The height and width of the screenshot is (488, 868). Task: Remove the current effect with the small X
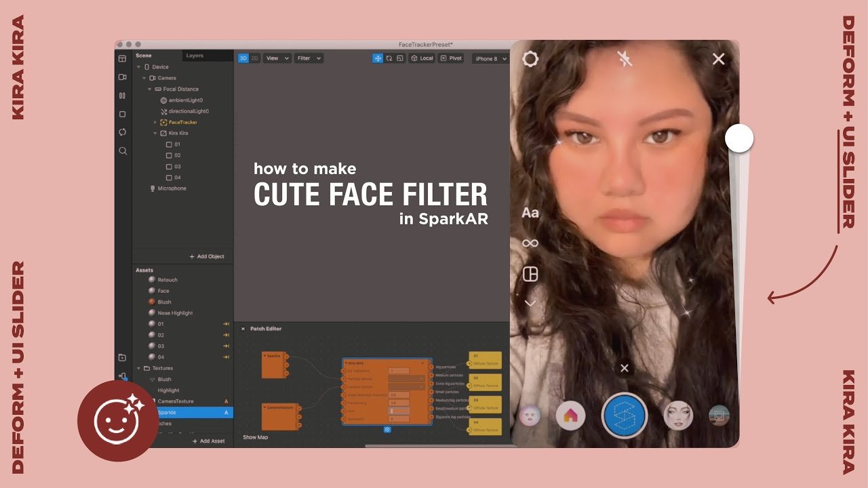click(625, 368)
